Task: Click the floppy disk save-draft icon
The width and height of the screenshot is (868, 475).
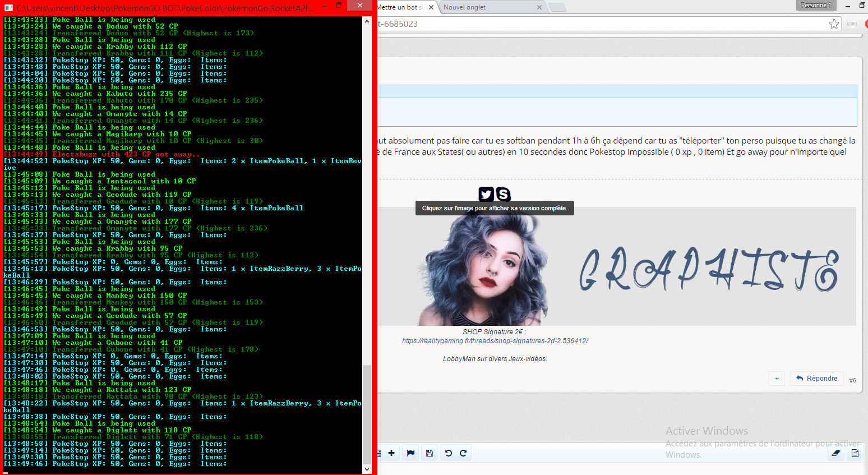Action: click(430, 453)
